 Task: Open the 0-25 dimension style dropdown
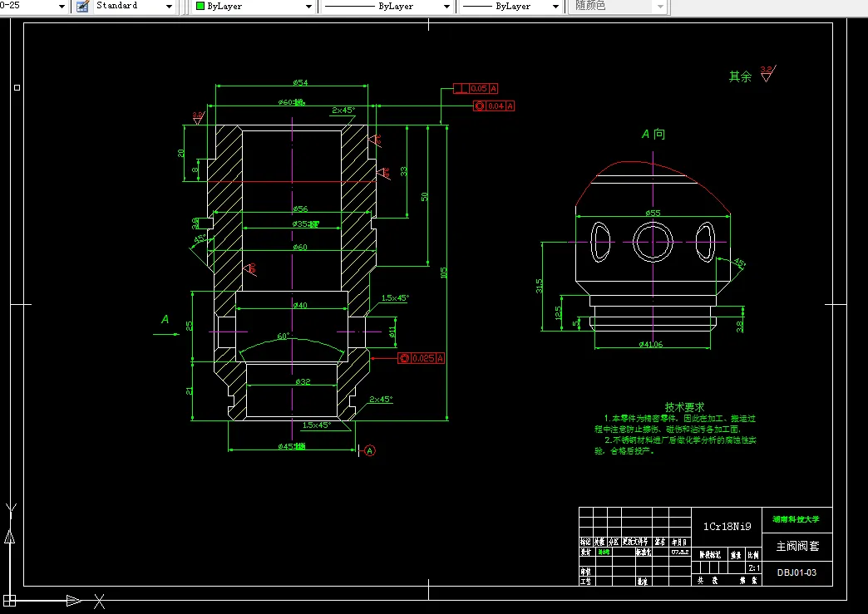tap(63, 6)
